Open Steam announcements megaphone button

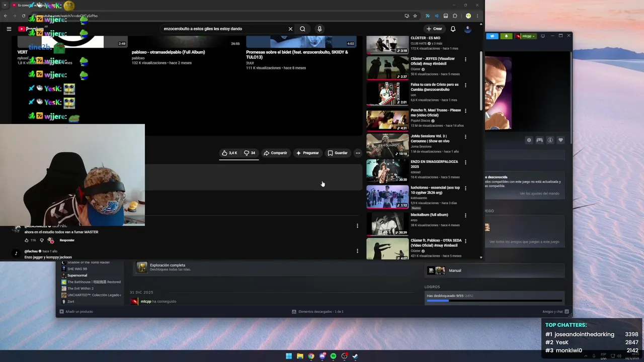click(x=493, y=36)
